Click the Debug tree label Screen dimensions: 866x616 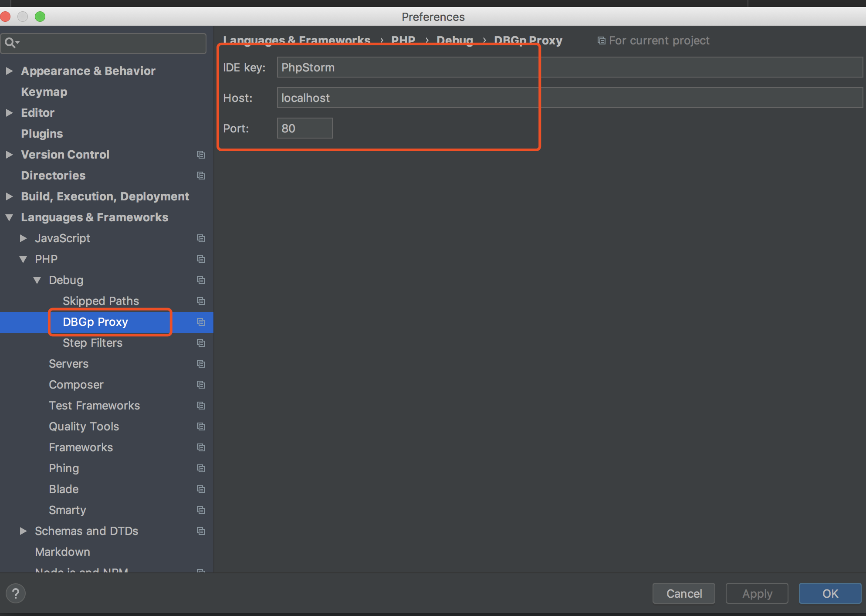point(66,280)
